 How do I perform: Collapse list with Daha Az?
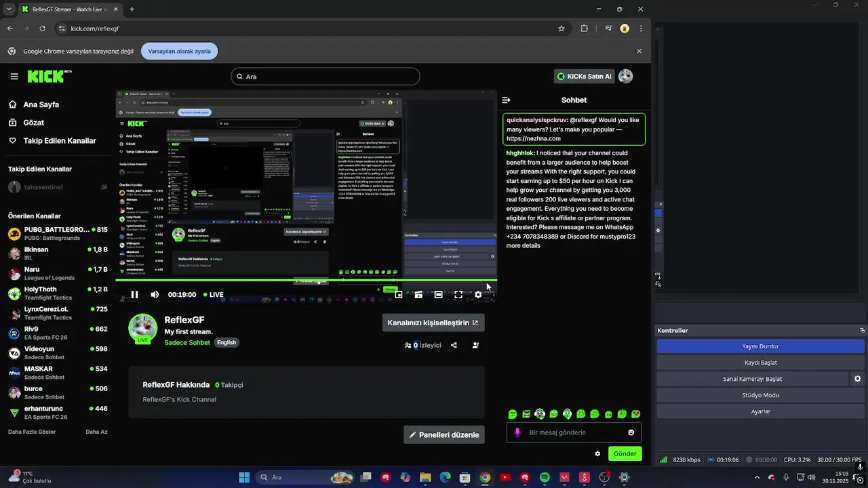point(96,432)
